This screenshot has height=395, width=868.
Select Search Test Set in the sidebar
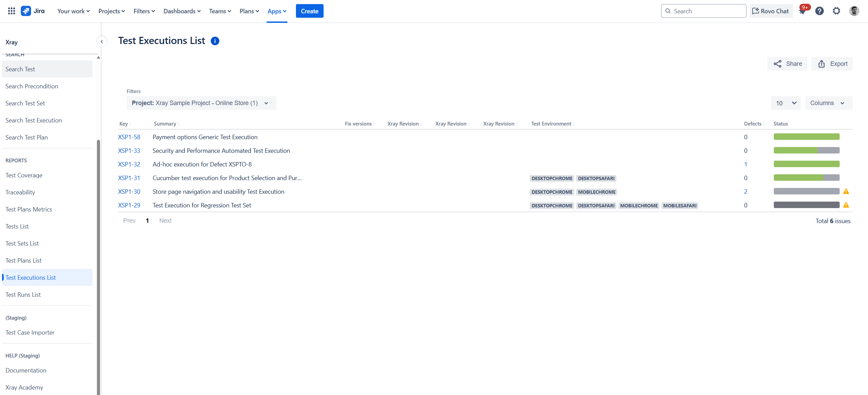click(x=47, y=103)
